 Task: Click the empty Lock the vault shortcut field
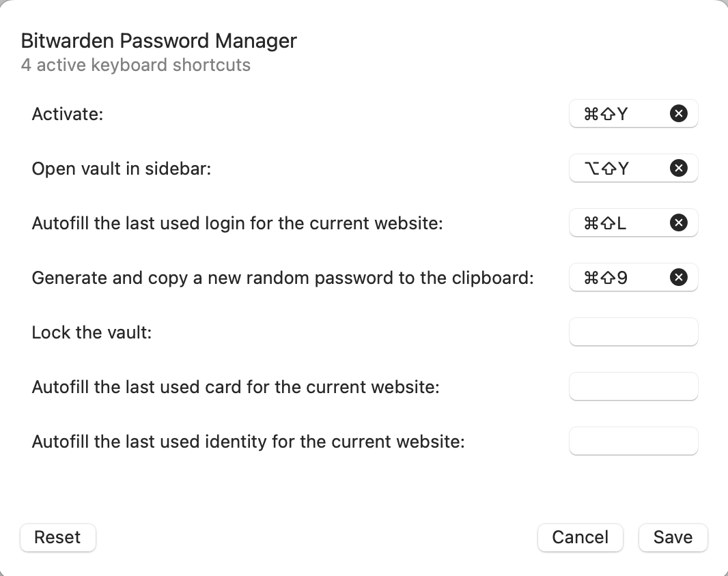point(633,332)
